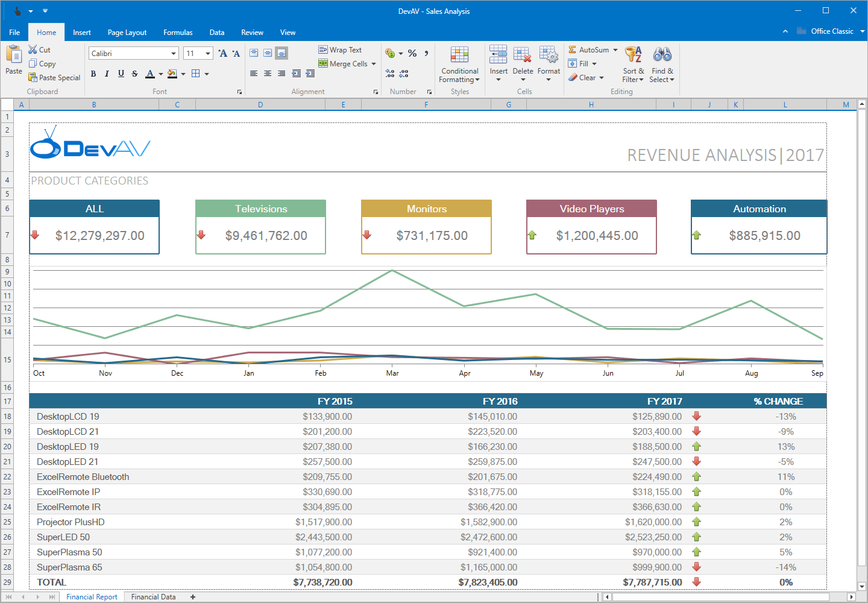Viewport: 868px width, 603px height.
Task: Expand the Merge Cells dropdown arrow
Action: (x=374, y=64)
